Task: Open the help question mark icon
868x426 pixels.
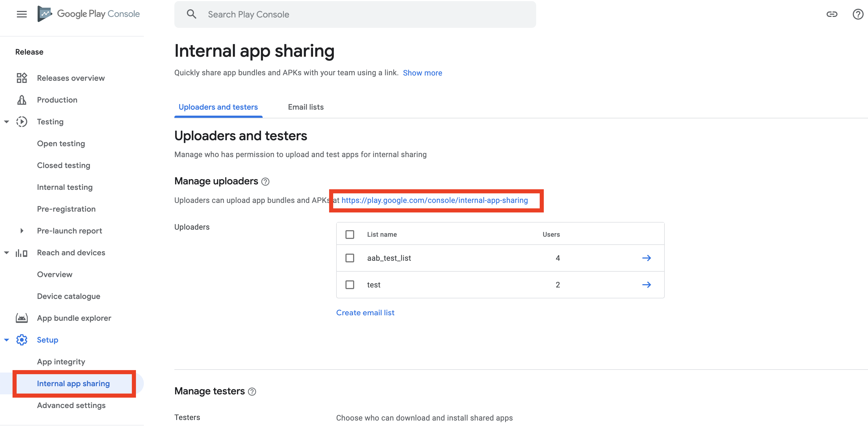Action: [858, 14]
